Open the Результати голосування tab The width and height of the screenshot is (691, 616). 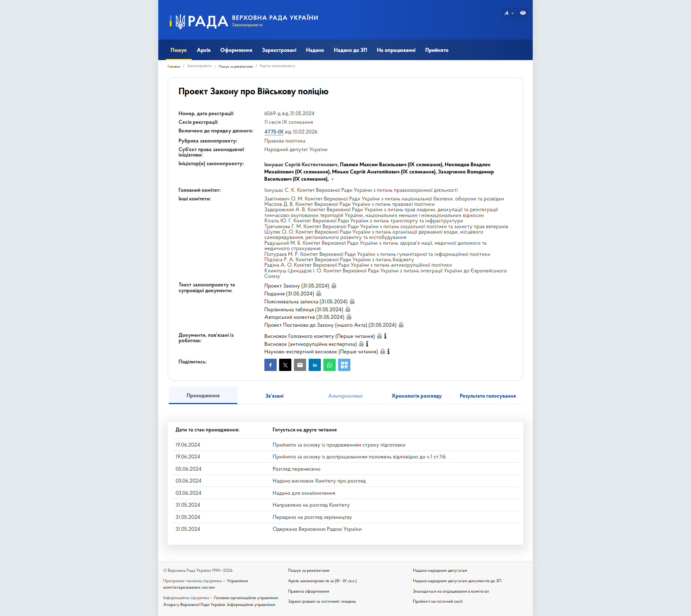pyautogui.click(x=487, y=396)
